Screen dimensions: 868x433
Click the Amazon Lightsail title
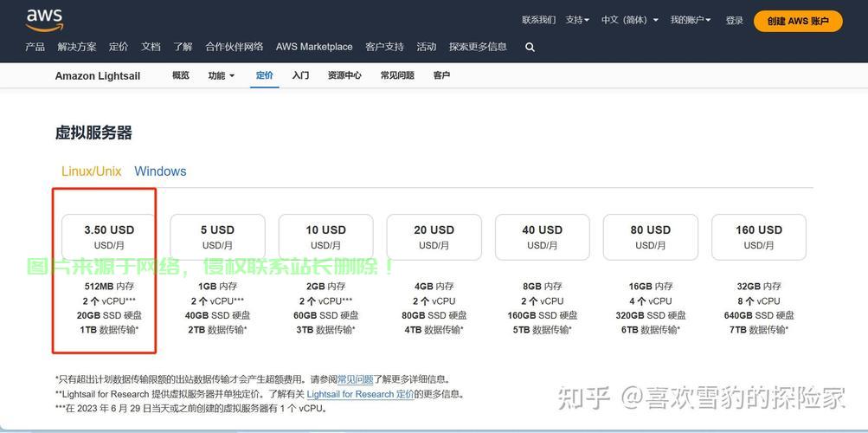[98, 76]
